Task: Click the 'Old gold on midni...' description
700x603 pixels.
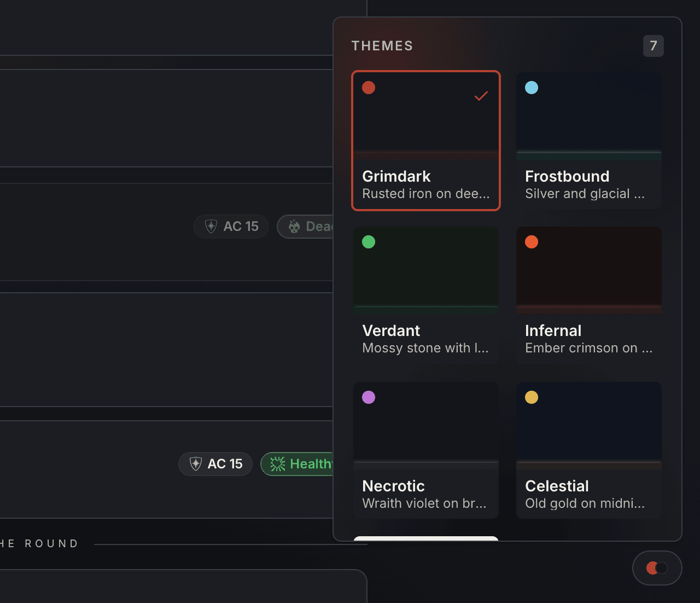Action: [x=585, y=503]
